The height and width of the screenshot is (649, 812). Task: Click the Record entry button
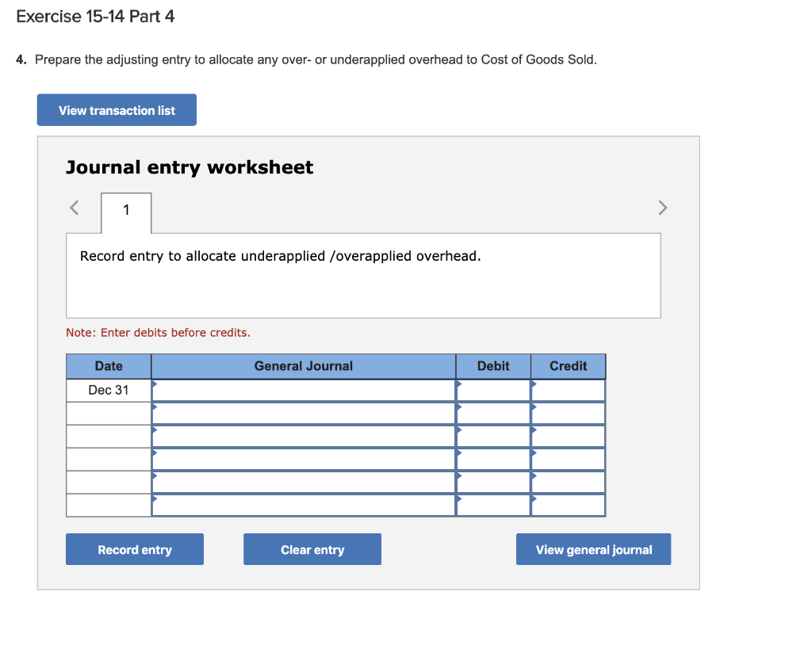(135, 549)
